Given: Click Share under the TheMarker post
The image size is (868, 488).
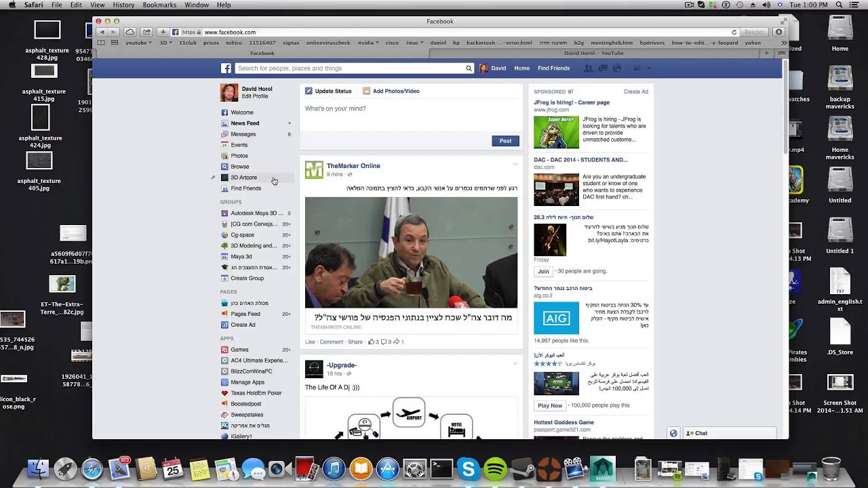Looking at the screenshot, I should tap(355, 342).
